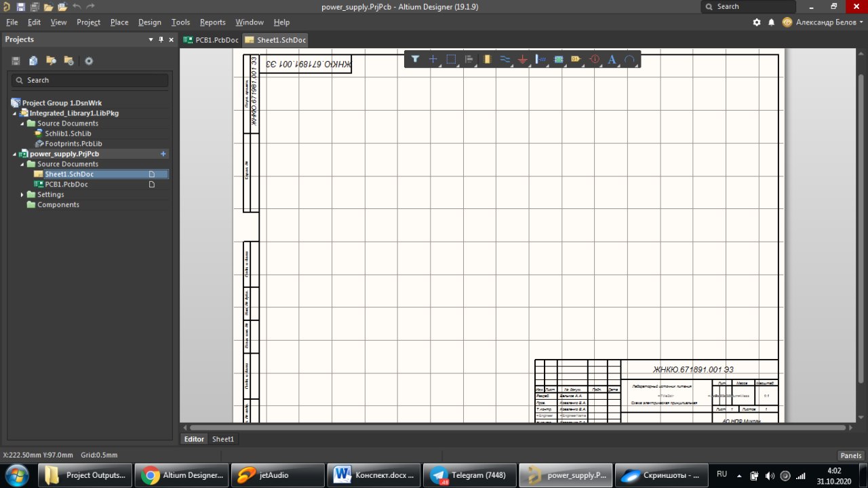
Task: Choose the dashed rectangle select tool
Action: coord(451,59)
